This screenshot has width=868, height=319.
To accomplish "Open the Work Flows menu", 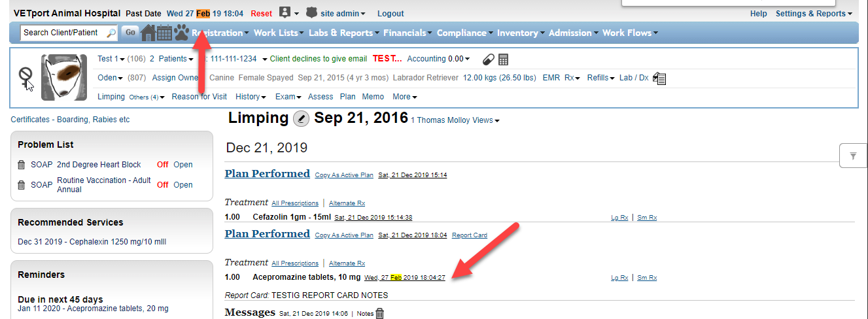I will (631, 33).
